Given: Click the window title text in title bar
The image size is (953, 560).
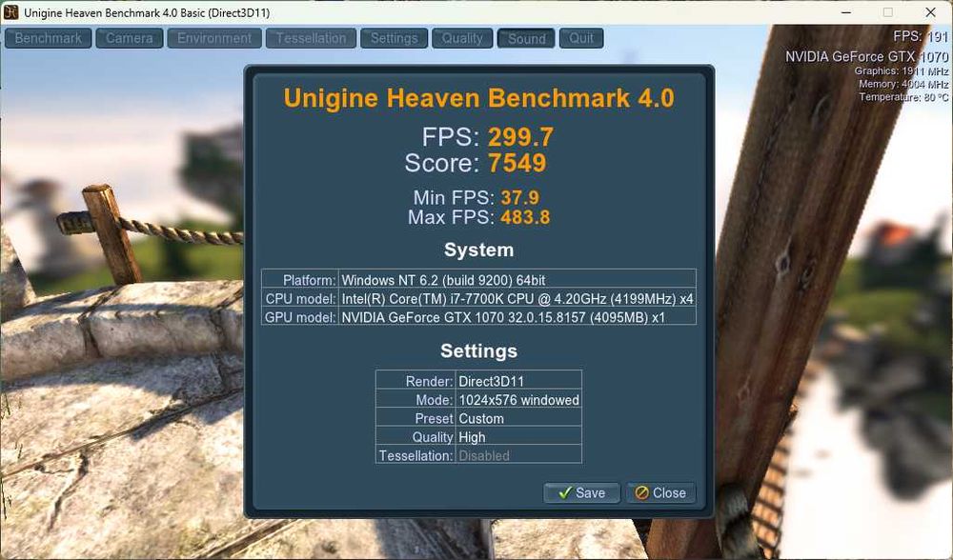Looking at the screenshot, I should coord(147,12).
